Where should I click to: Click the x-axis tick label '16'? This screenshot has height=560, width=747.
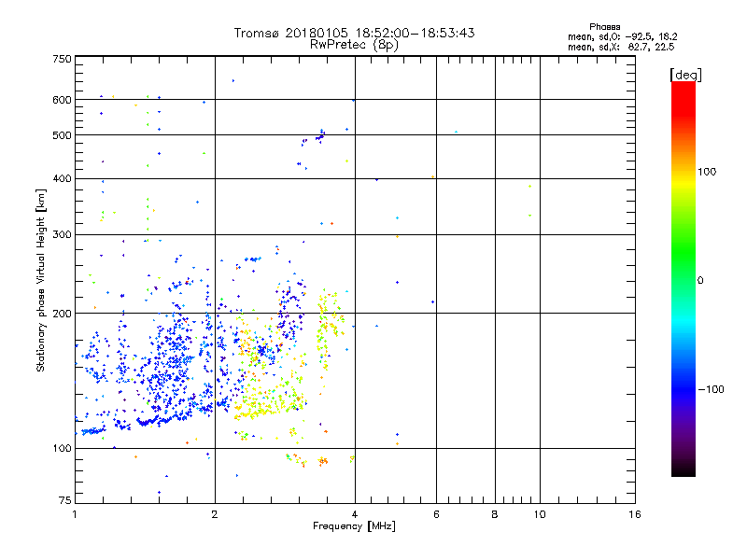[x=635, y=514]
